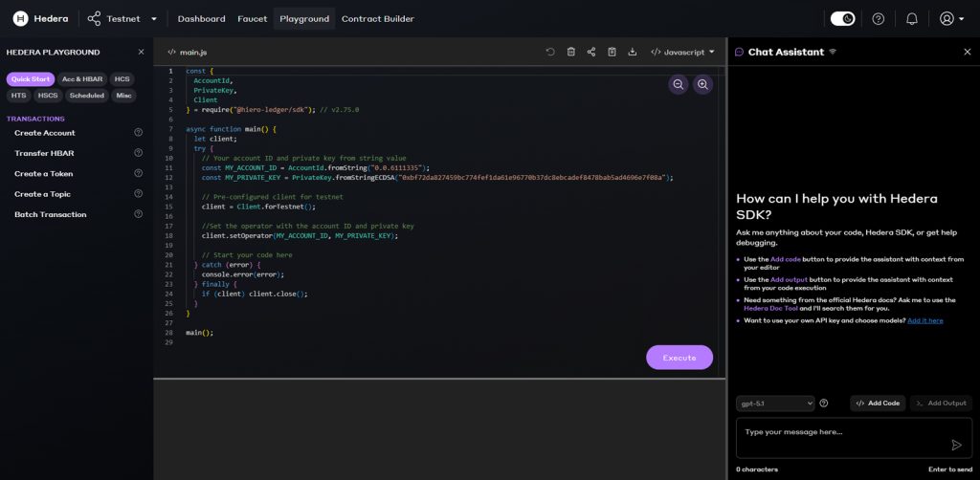Image resolution: width=980 pixels, height=480 pixels.
Task: Load the Create Account example
Action: click(x=45, y=133)
